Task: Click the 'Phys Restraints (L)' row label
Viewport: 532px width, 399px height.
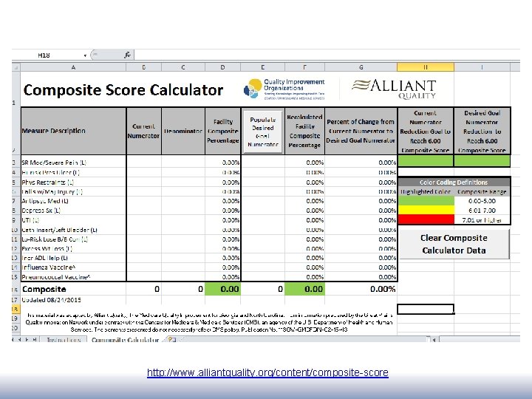Action: coord(47,183)
